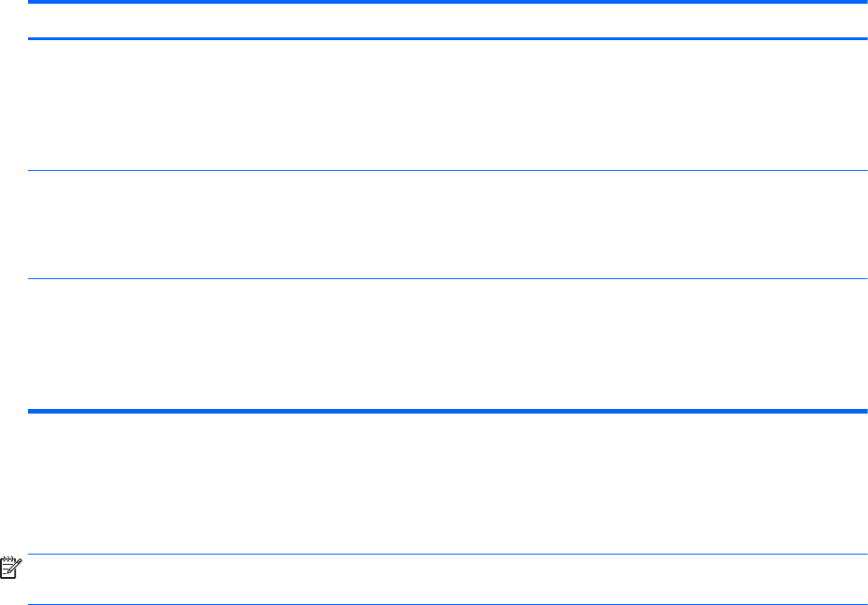The width and height of the screenshot is (868, 605).
Task: Click the empty header row between the thick blue lines
Action: point(447,21)
